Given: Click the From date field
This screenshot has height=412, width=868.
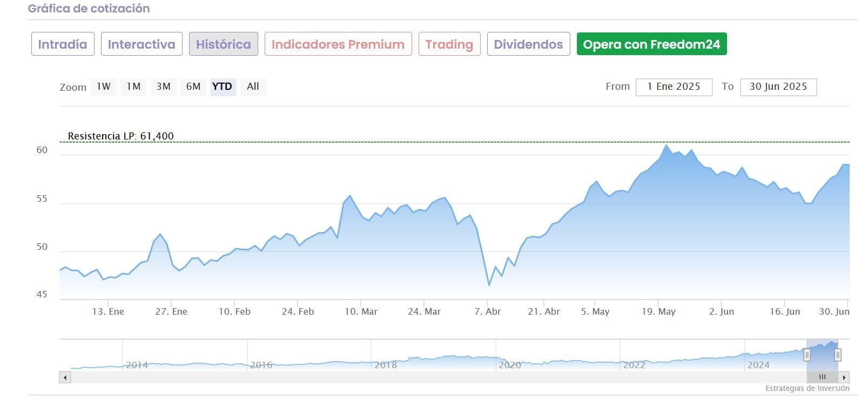Looking at the screenshot, I should [x=674, y=87].
